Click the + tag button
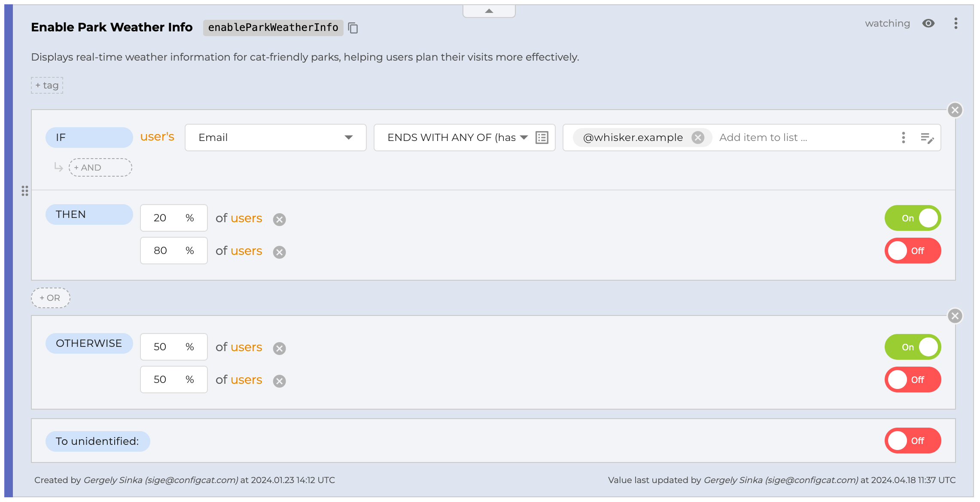Screen dimensions: 980x502 47,86
